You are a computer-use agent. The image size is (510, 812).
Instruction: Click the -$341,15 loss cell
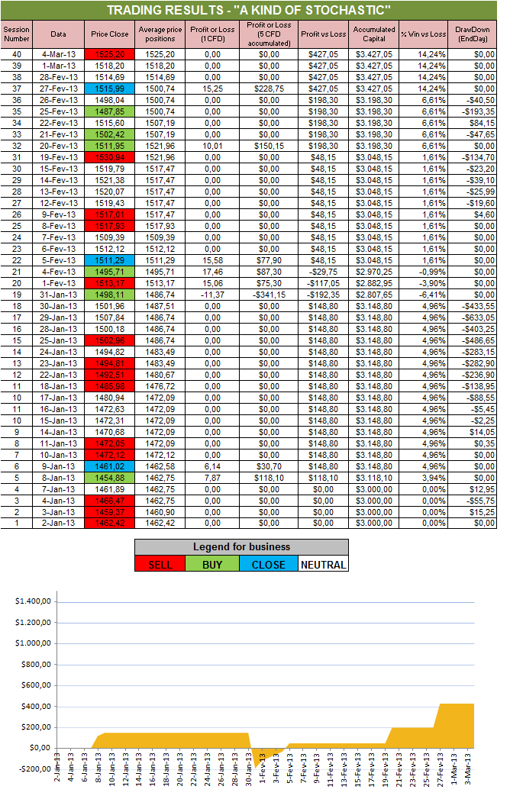pyautogui.click(x=269, y=295)
